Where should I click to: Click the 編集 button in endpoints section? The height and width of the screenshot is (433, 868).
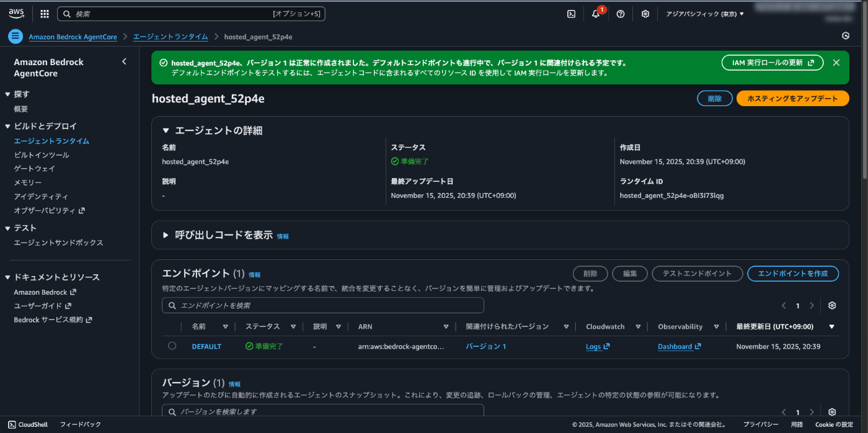pyautogui.click(x=630, y=274)
